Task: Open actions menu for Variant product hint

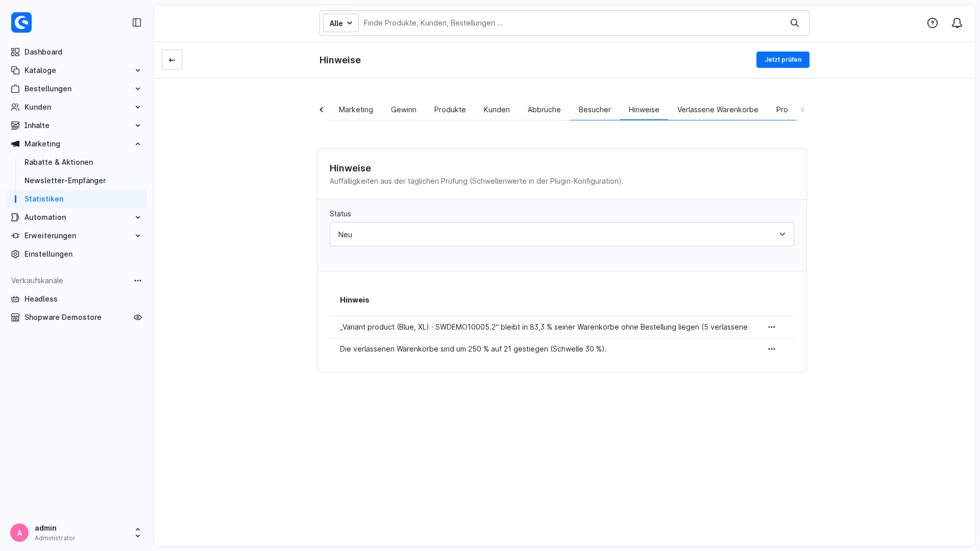Action: pyautogui.click(x=772, y=327)
